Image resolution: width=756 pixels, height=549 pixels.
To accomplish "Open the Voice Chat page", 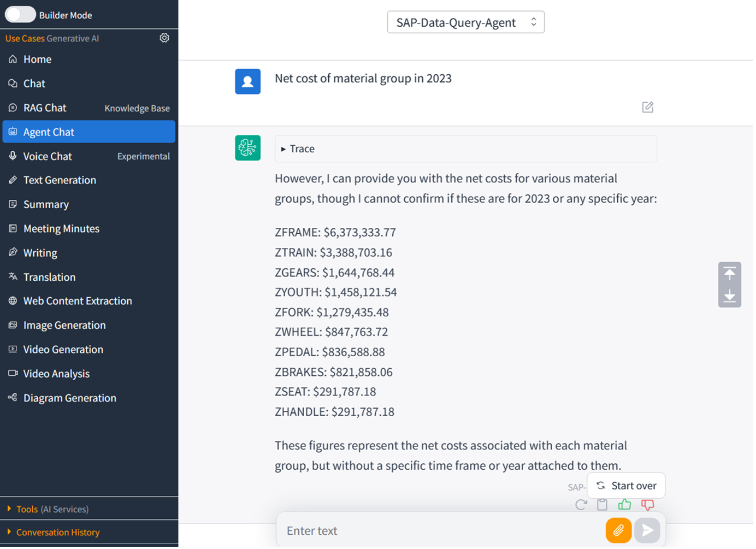I will pyautogui.click(x=48, y=156).
